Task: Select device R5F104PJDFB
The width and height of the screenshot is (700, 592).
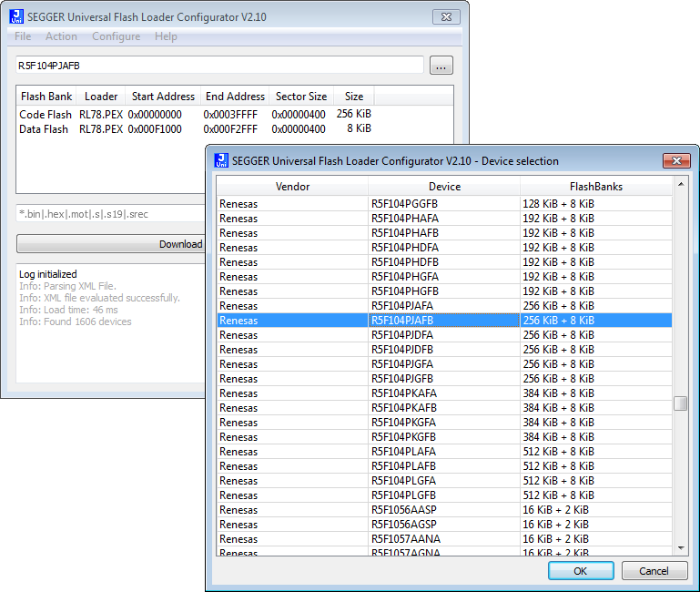Action: tap(444, 350)
